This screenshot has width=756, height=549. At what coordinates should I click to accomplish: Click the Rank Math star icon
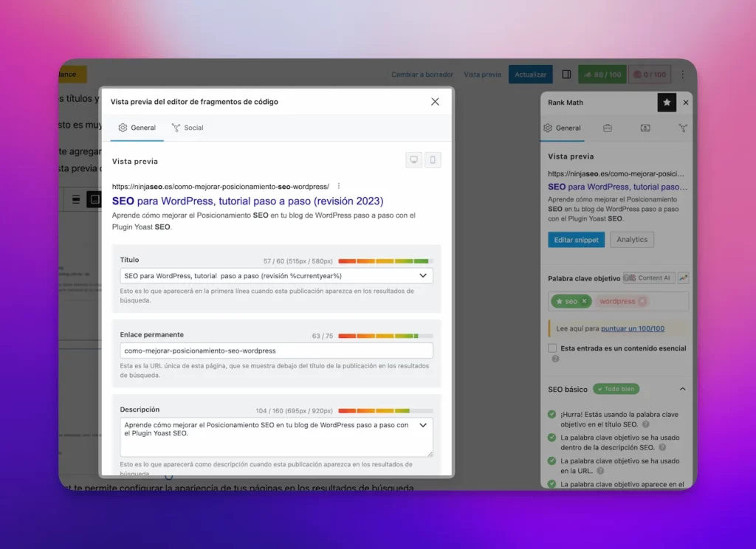tap(667, 103)
